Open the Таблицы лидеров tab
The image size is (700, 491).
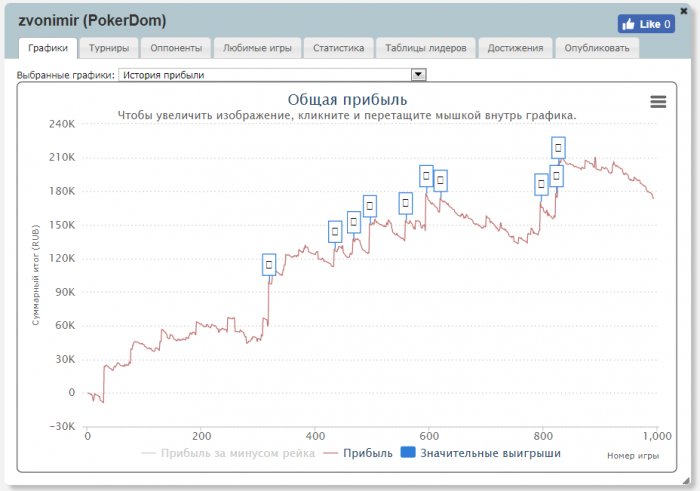426,48
